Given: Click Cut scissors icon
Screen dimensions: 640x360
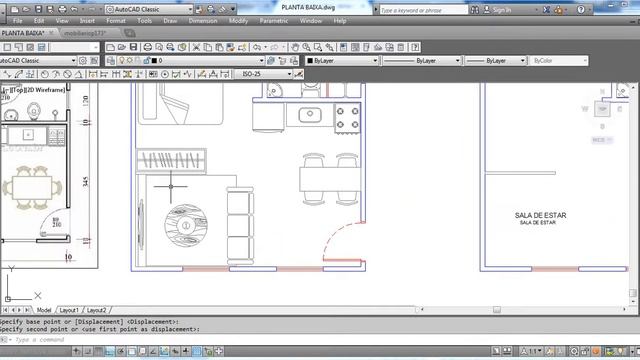Looking at the screenshot, I should coord(196,47).
